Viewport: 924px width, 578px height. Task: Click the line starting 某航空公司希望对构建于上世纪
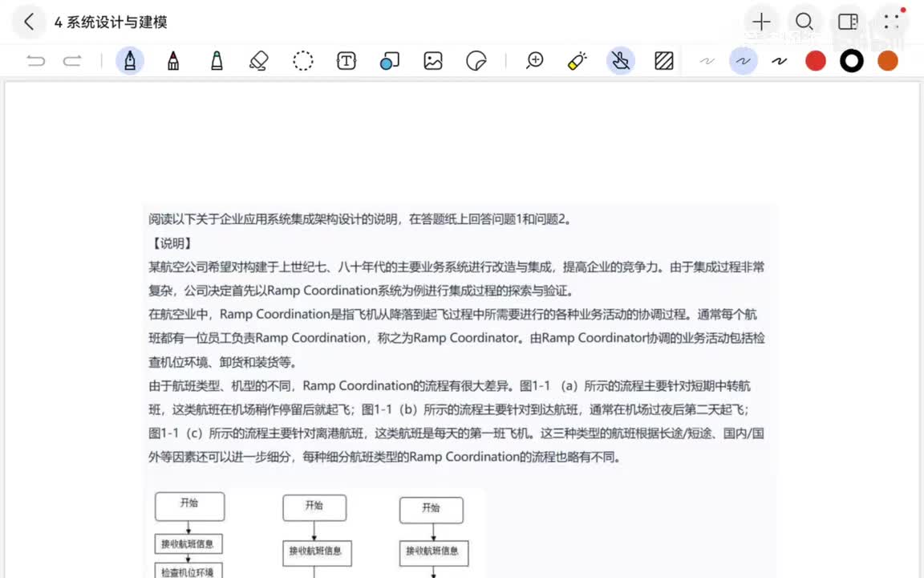(x=456, y=267)
